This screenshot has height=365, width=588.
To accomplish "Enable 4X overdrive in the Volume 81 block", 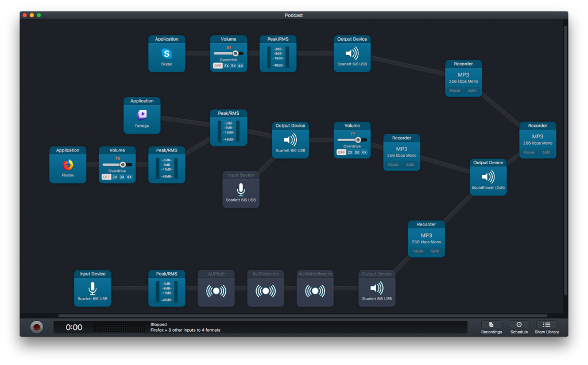I will pos(241,66).
